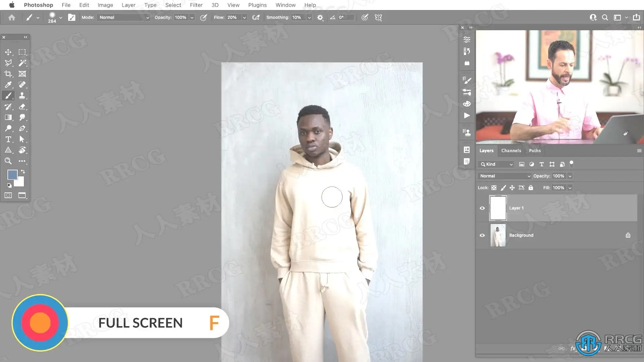Image resolution: width=644 pixels, height=362 pixels.
Task: Select the Brush tool in toolbox
Action: click(x=8, y=96)
